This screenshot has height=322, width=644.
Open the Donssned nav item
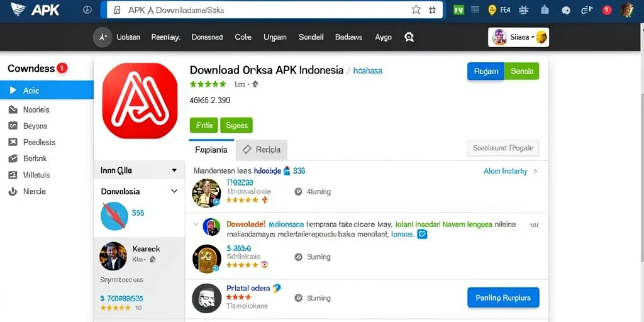pos(208,37)
